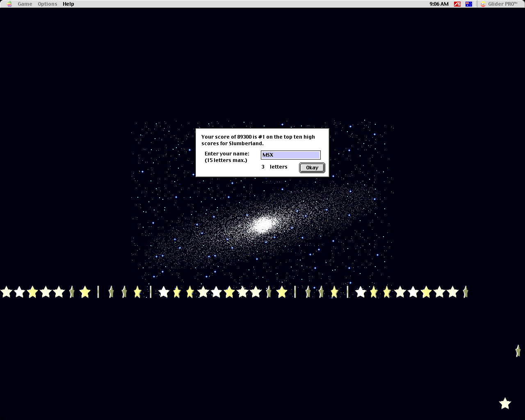Viewport: 525px width, 420px height.
Task: Click the Okay button in the dialog
Action: (312, 168)
